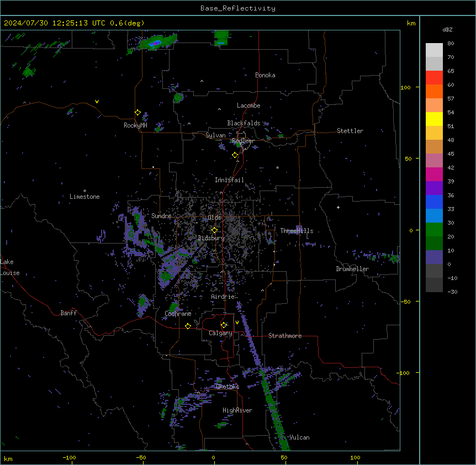Pick the bright yellow legend swatch between 51 and 54
476x465 pixels.
pos(434,119)
